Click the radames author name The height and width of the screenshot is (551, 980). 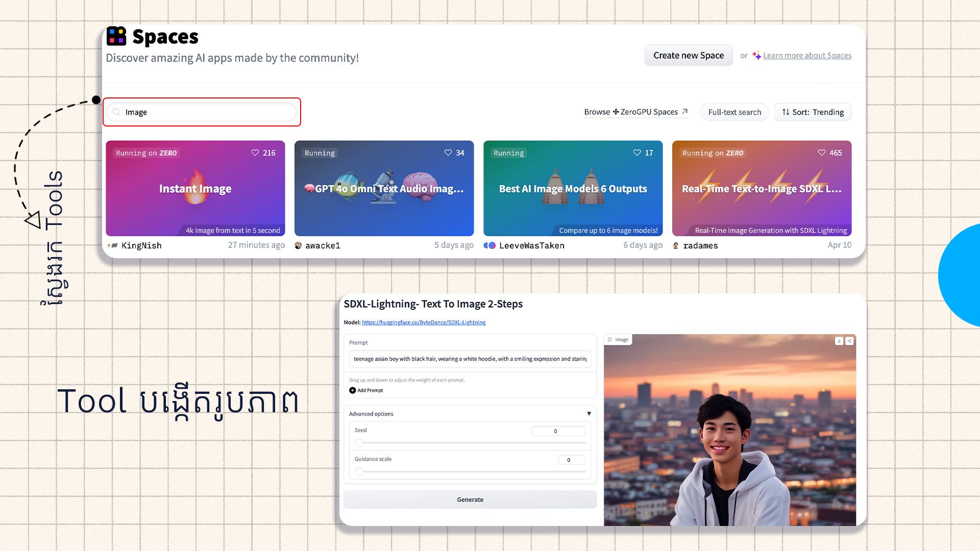700,245
